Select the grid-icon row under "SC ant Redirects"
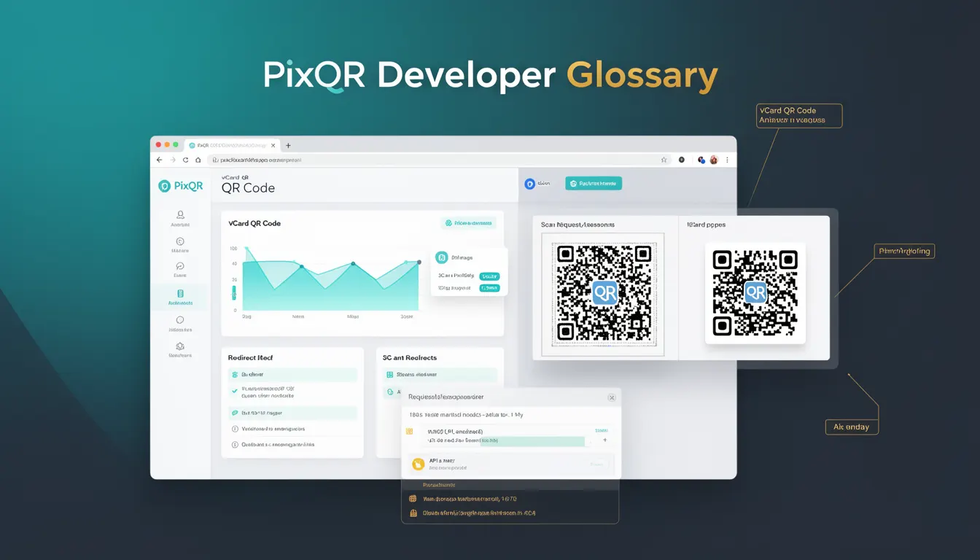Viewport: 980px width, 560px height. point(440,375)
